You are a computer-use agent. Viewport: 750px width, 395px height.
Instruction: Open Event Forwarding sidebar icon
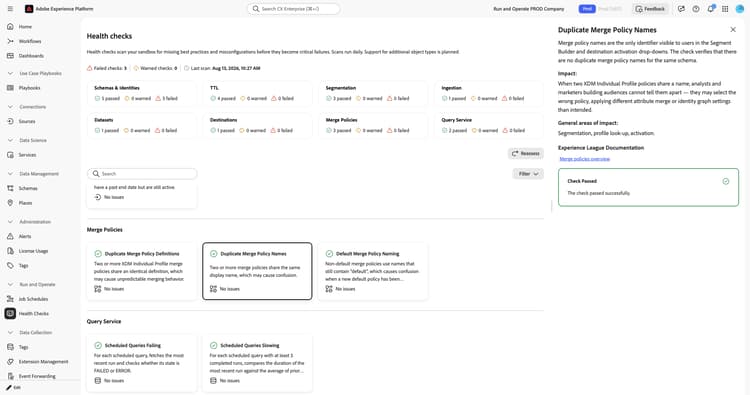(10, 376)
